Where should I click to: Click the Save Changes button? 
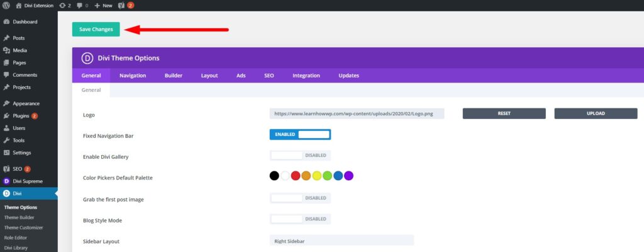click(96, 29)
